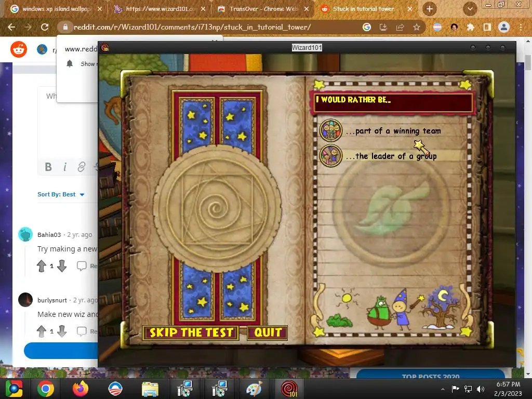Open burlysnurt's user profile
This screenshot has height=399, width=532.
[52, 300]
